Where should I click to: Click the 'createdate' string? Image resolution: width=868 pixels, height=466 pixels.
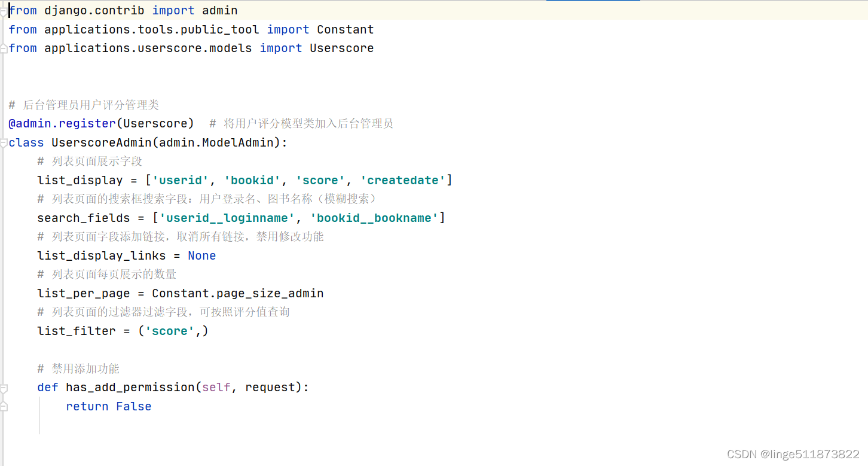(x=402, y=180)
